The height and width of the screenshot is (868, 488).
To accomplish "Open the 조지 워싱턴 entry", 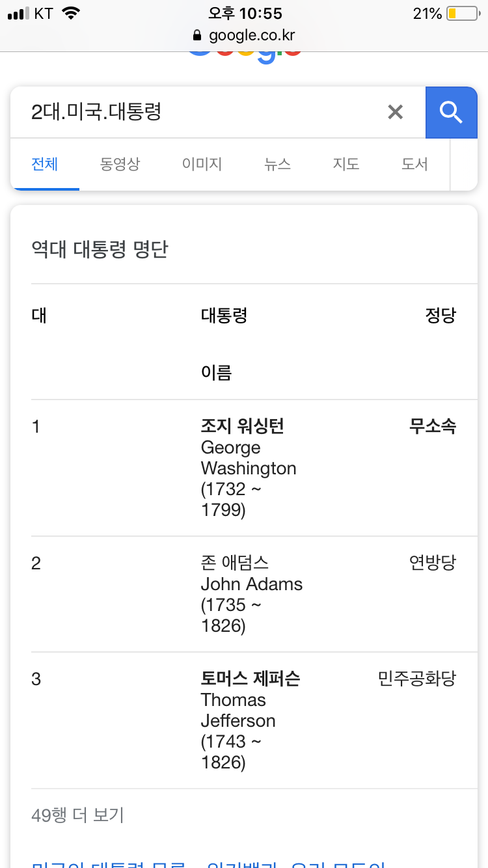I will click(242, 426).
